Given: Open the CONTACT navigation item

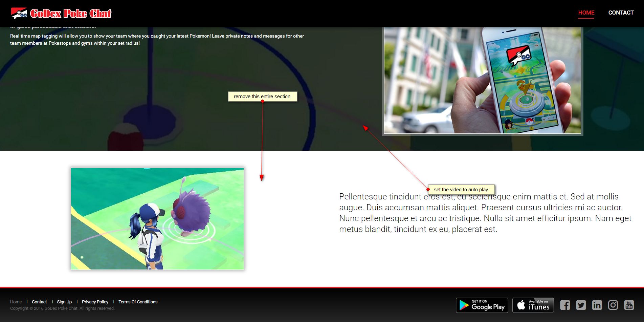Looking at the screenshot, I should [621, 13].
